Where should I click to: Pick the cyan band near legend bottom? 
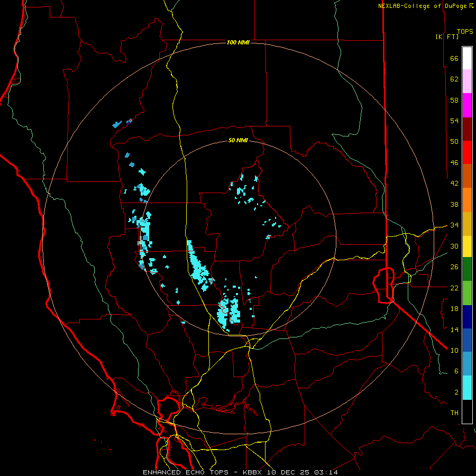point(467,388)
